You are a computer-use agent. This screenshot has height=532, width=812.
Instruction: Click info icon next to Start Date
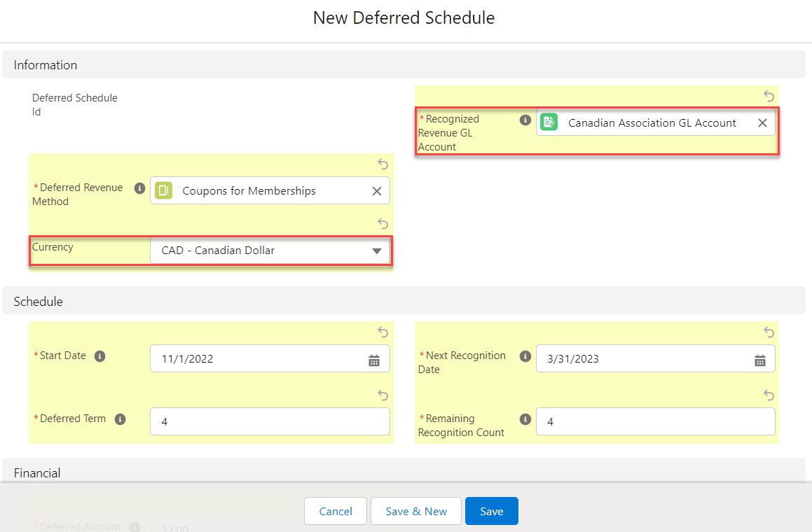click(x=99, y=356)
